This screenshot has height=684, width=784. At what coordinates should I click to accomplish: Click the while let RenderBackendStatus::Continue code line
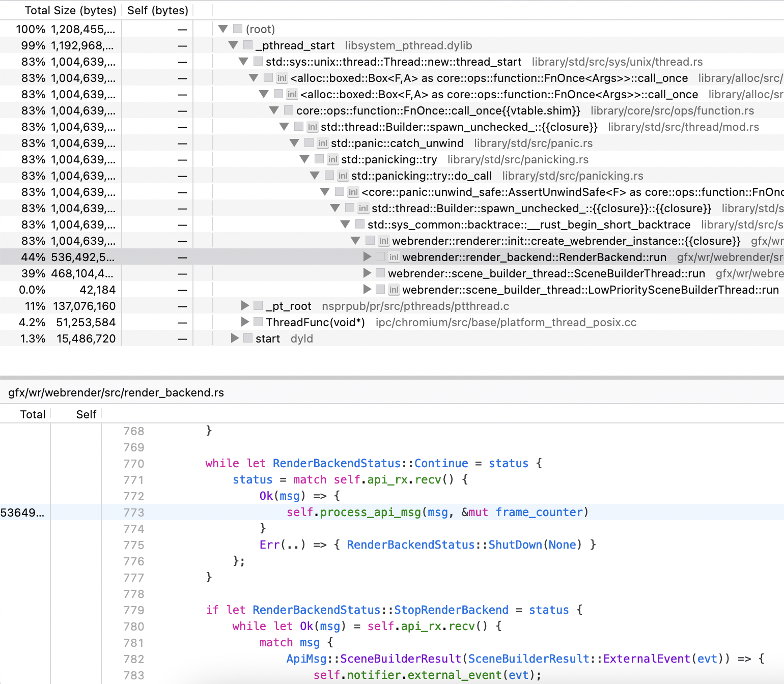374,463
